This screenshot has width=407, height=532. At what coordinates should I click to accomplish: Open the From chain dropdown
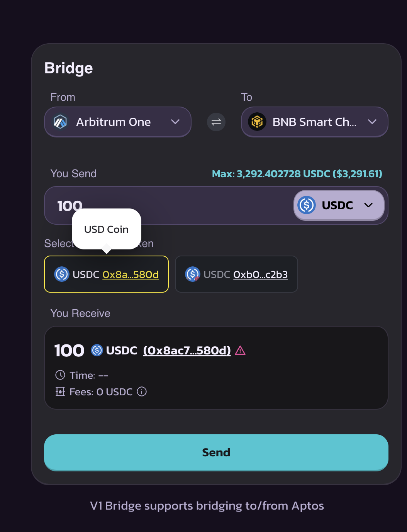[118, 122]
